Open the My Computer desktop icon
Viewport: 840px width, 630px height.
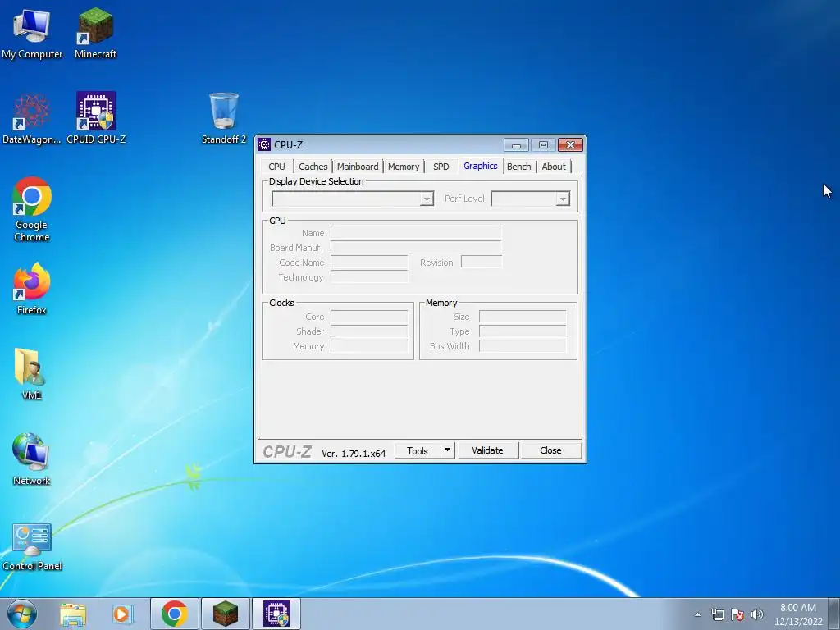[x=32, y=33]
